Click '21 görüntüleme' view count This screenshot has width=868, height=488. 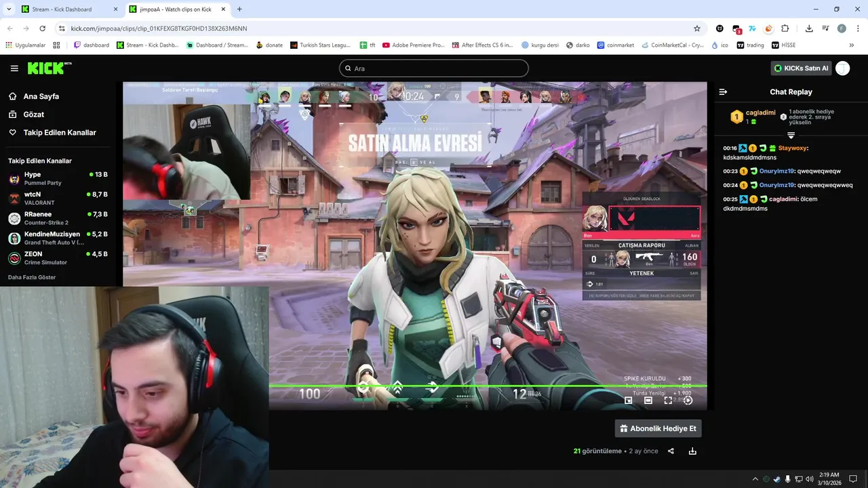[x=597, y=451]
